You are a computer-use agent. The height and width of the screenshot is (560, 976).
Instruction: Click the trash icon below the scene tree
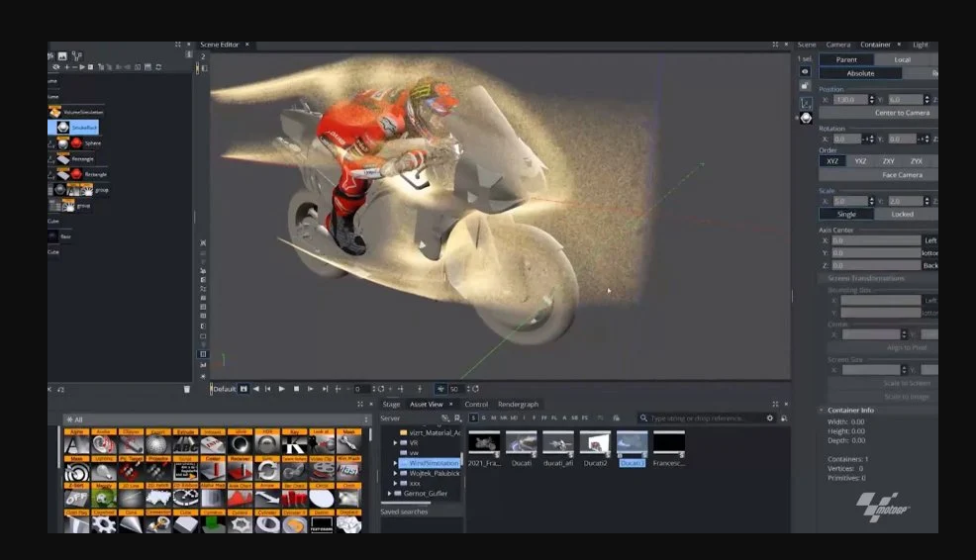click(187, 390)
